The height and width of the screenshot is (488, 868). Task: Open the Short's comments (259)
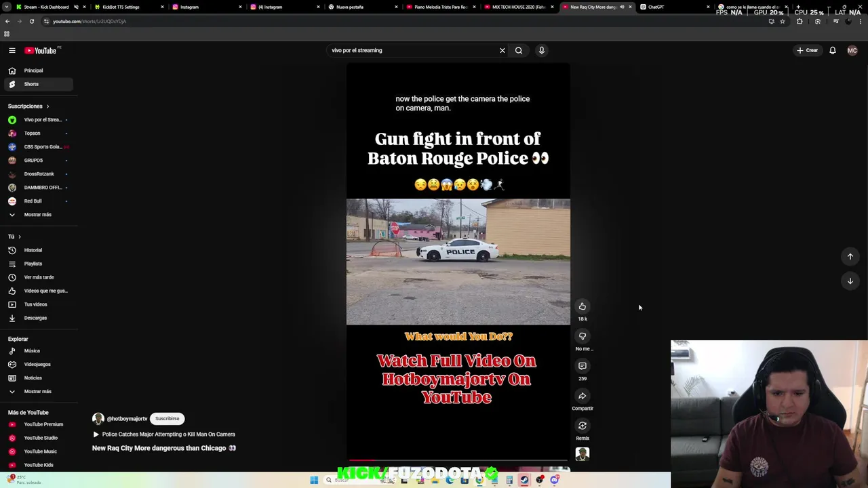coord(582,366)
